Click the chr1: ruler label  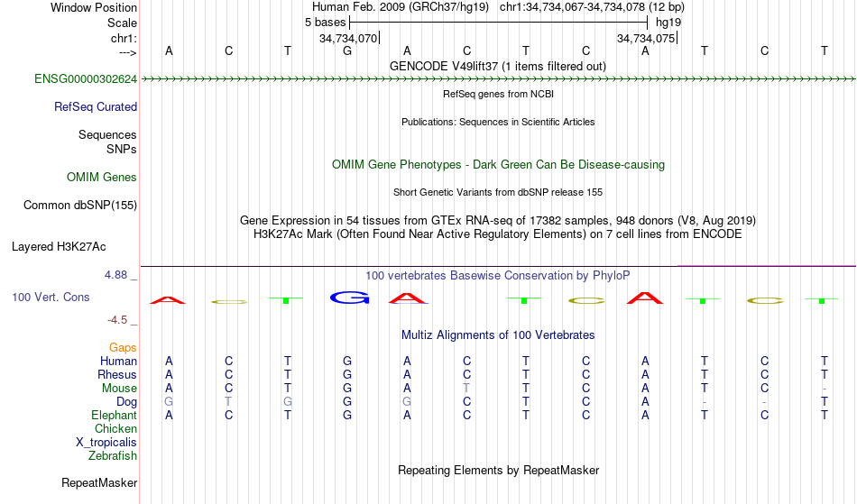(x=124, y=38)
